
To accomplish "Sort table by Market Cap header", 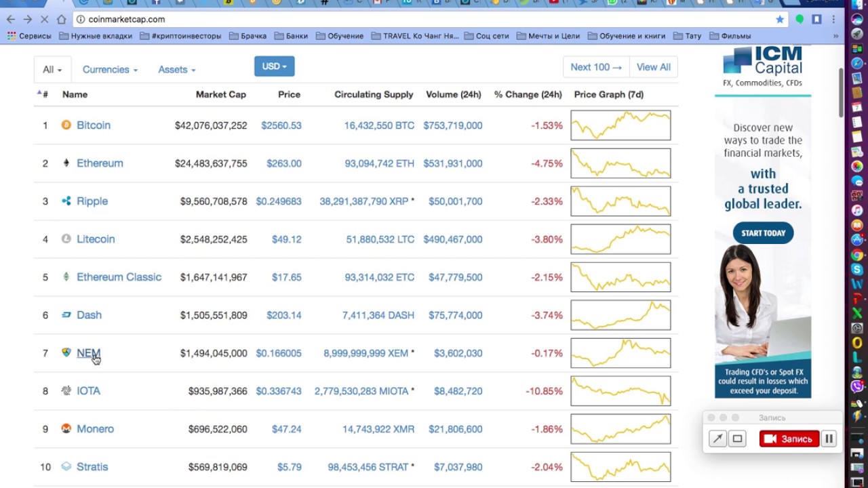I will [x=221, y=94].
